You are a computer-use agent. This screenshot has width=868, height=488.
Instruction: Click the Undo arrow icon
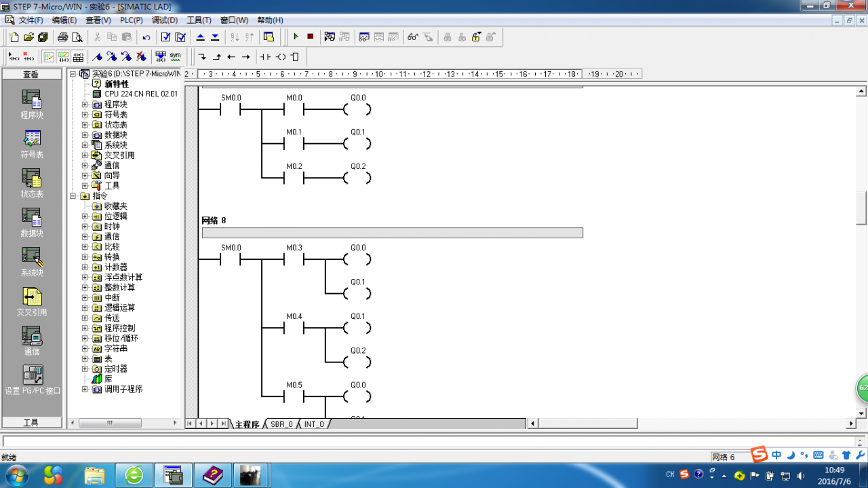pyautogui.click(x=146, y=37)
